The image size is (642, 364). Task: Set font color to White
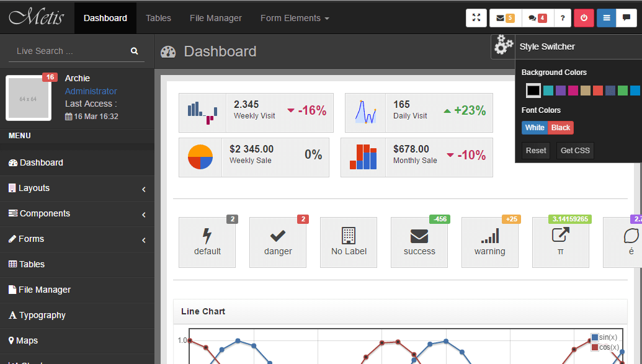click(x=534, y=128)
